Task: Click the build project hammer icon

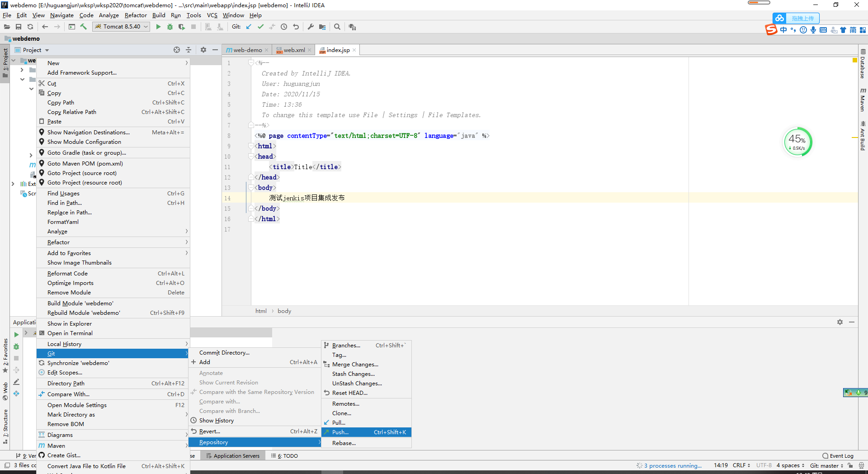Action: point(84,27)
